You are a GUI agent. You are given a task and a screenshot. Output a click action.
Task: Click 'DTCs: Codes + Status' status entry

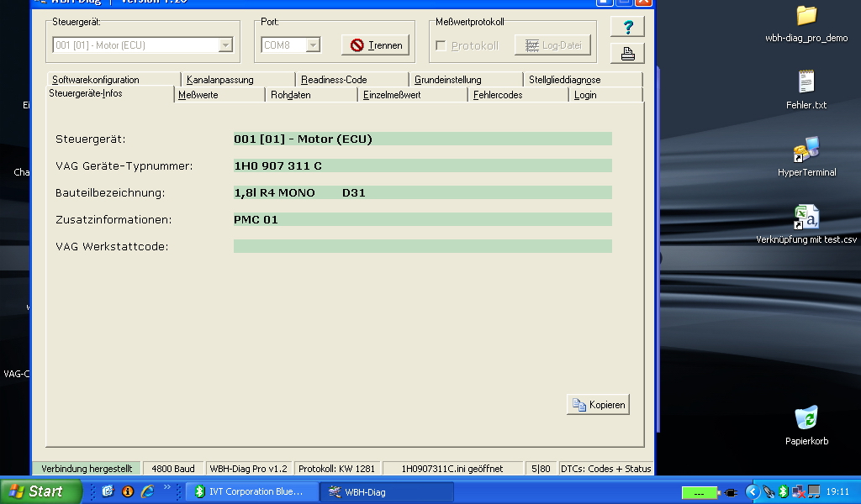tap(605, 469)
